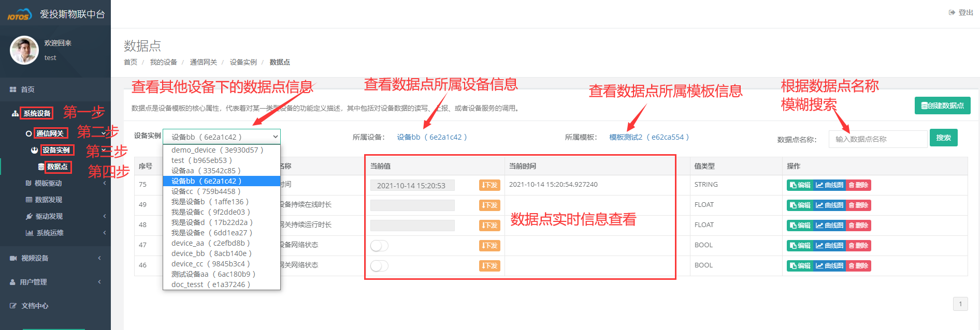
Task: Click the IOTOS logo icon
Action: pyautogui.click(x=19, y=14)
